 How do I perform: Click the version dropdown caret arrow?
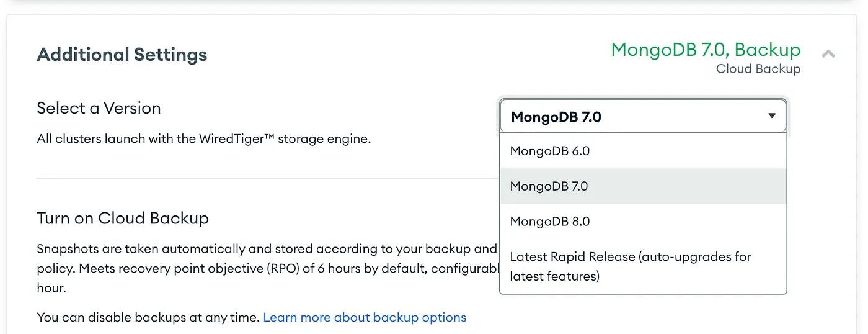pyautogui.click(x=772, y=115)
